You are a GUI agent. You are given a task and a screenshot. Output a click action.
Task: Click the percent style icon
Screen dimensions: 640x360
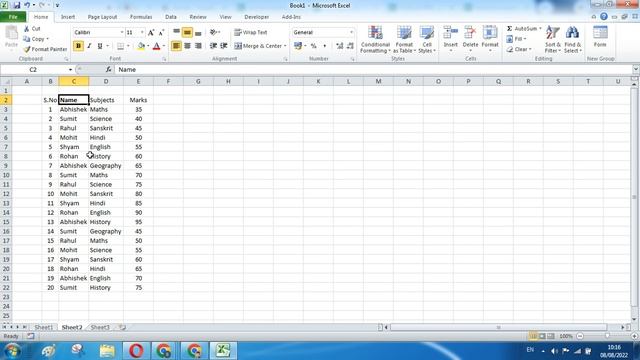coord(313,46)
